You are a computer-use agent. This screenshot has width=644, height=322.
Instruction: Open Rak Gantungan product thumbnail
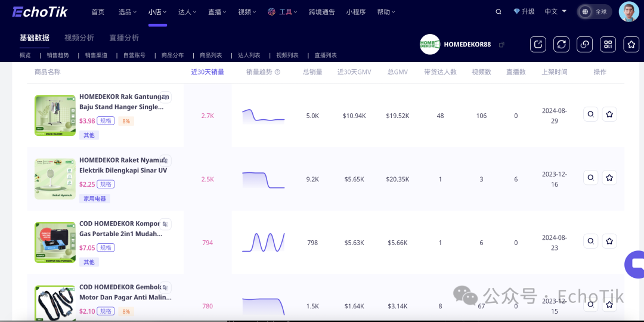tap(55, 116)
